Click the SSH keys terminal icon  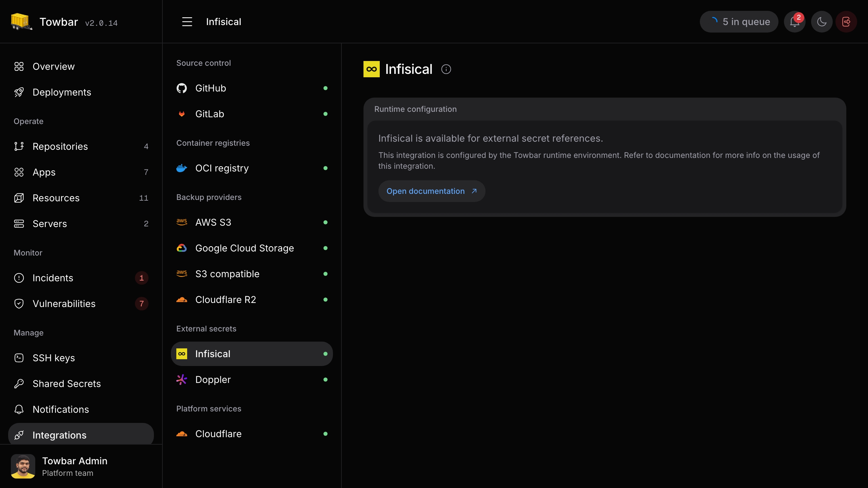(19, 358)
